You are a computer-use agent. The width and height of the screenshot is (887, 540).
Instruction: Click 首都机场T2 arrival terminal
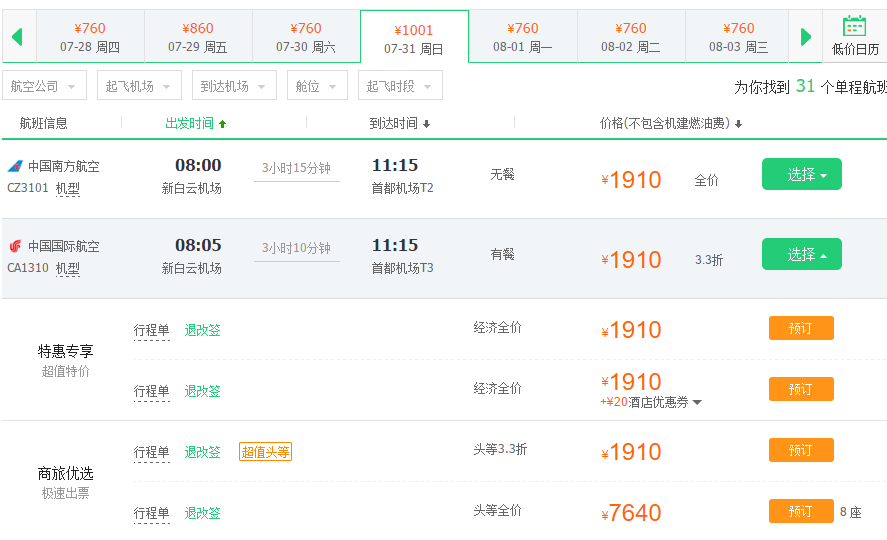(x=402, y=188)
